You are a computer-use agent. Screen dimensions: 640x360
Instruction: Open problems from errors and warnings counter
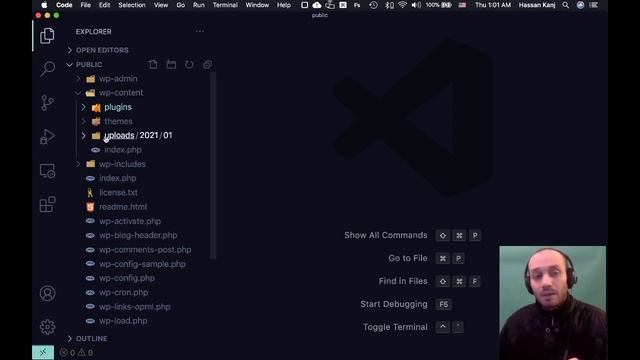[76, 353]
